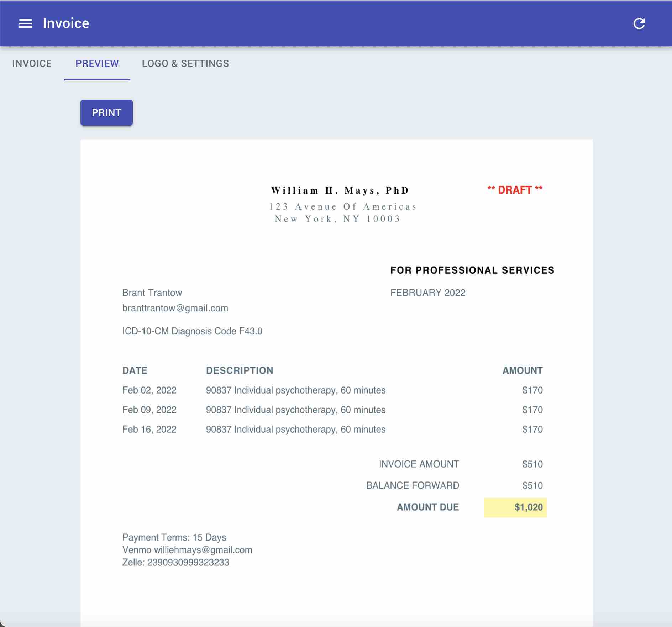This screenshot has height=627, width=672.
Task: Select the ICD-10-CM Diagnosis Code text
Action: click(x=192, y=331)
